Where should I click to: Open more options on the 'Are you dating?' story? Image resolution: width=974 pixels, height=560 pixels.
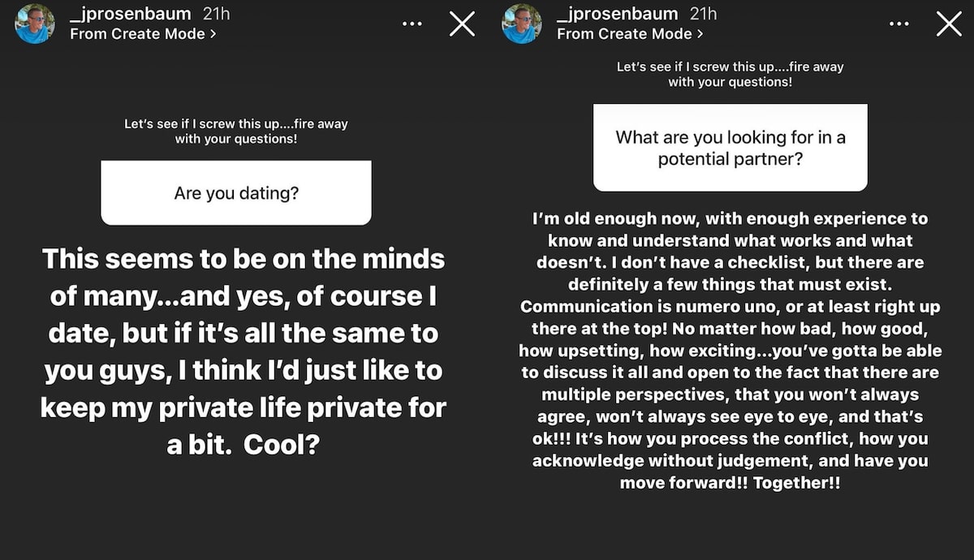412,24
